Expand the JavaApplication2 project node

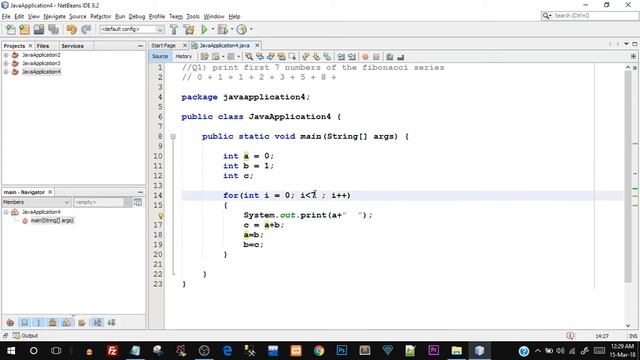tap(6, 55)
